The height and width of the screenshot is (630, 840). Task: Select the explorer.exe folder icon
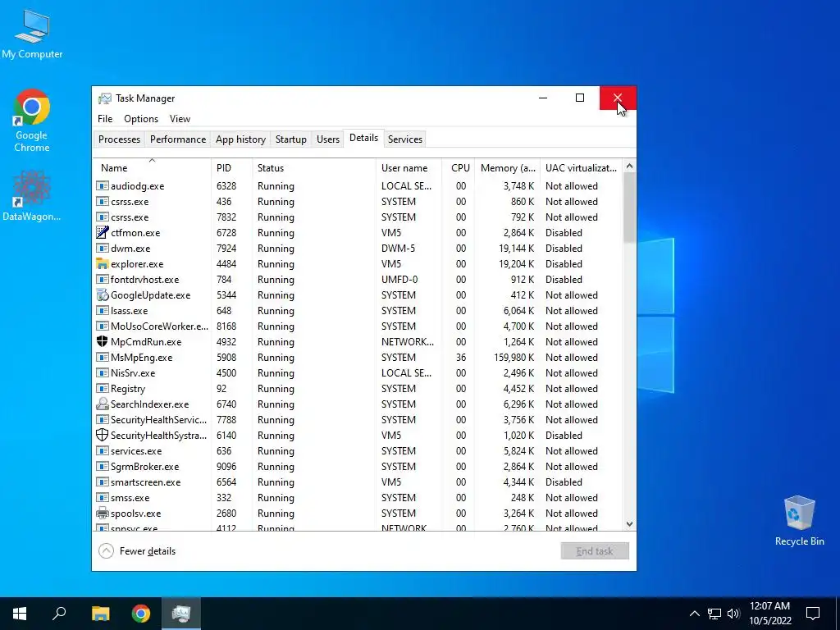(x=103, y=263)
